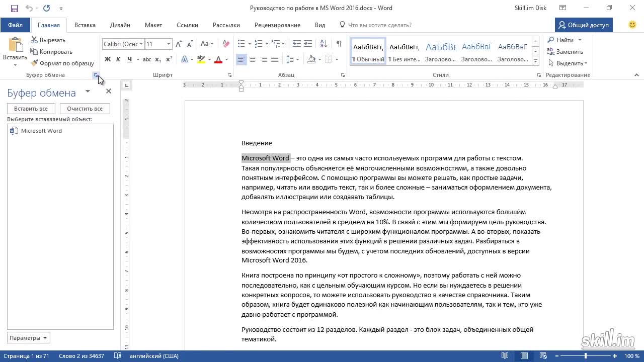Click the Заменить button
Viewport: 644px width, 362px height.
point(565,52)
